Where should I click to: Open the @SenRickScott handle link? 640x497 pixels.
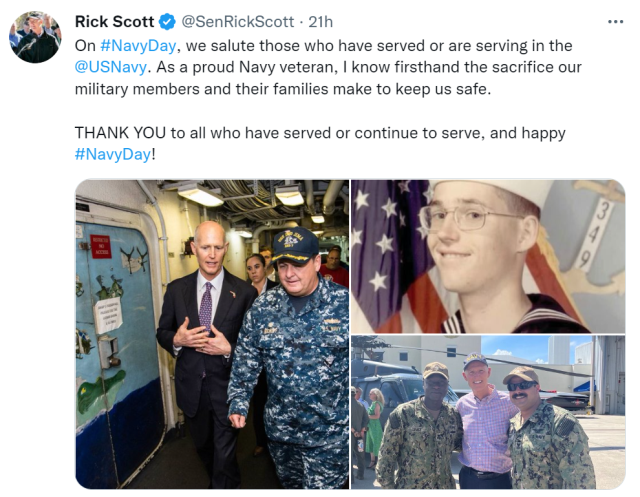[x=237, y=22]
